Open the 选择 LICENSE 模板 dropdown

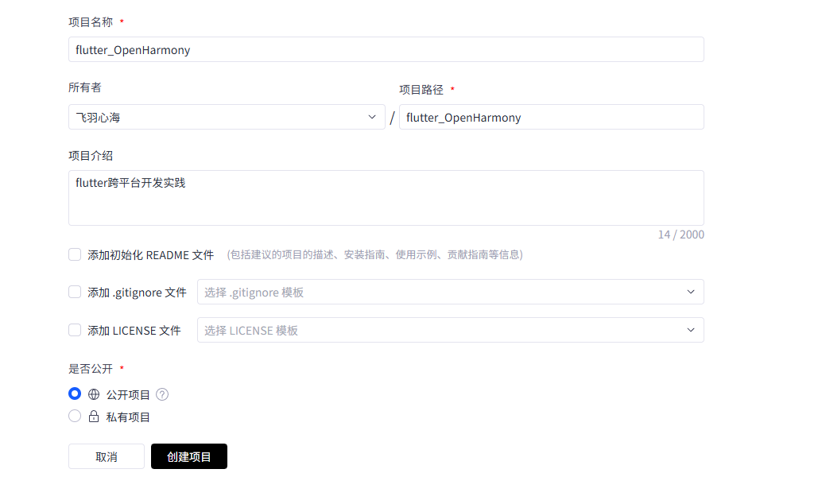tap(450, 330)
